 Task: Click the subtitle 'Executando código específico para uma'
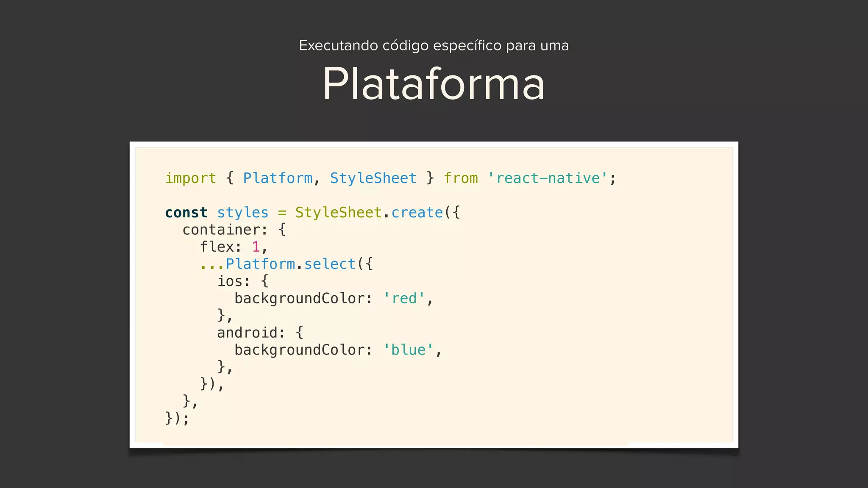[434, 45]
